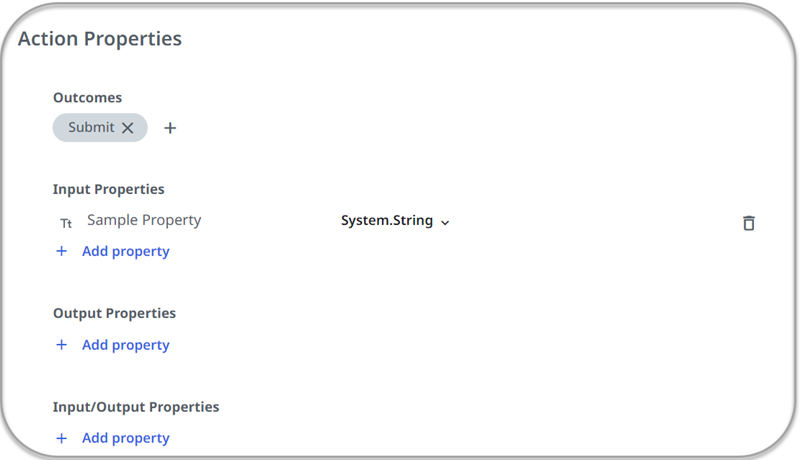Click Add property link for Output Properties
Image resolution: width=800 pixels, height=460 pixels.
126,345
